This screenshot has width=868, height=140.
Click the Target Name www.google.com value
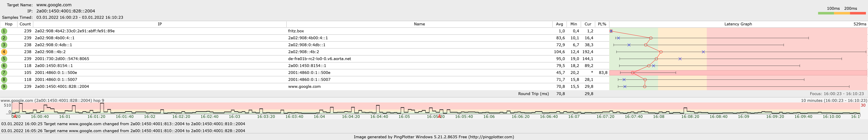[x=54, y=5]
